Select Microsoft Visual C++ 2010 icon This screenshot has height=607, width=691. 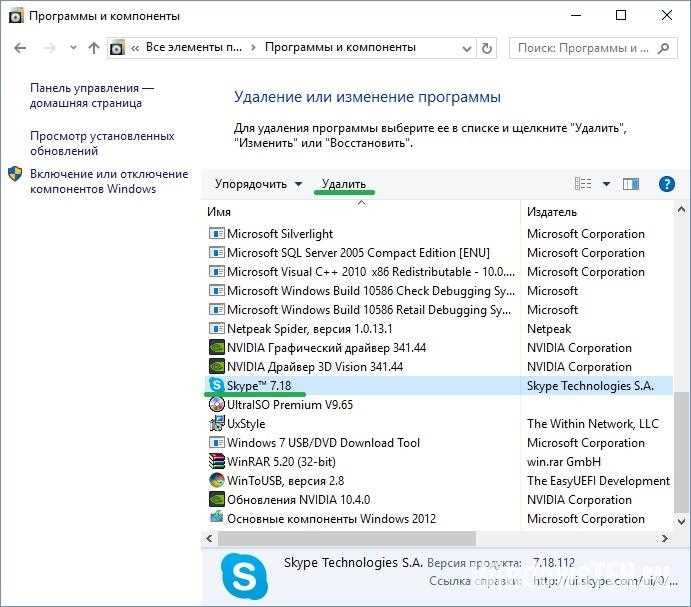click(216, 271)
